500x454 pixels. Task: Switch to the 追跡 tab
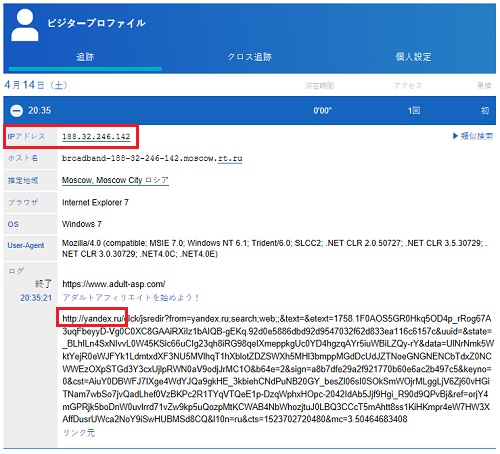click(85, 57)
